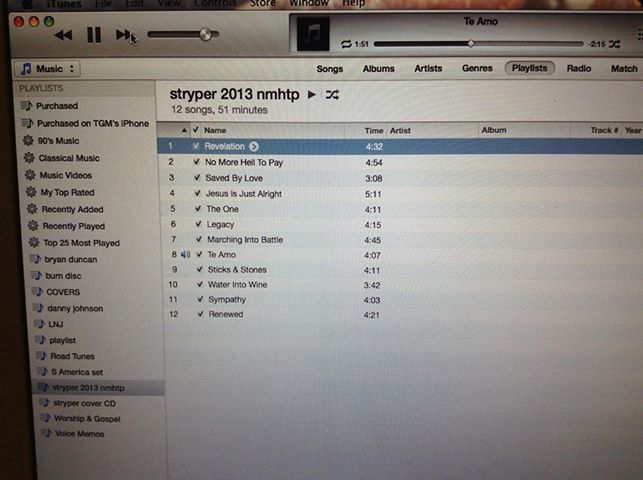Screen dimensions: 643x480
Task: Click the arrow icon next to Revelation
Action: (254, 146)
